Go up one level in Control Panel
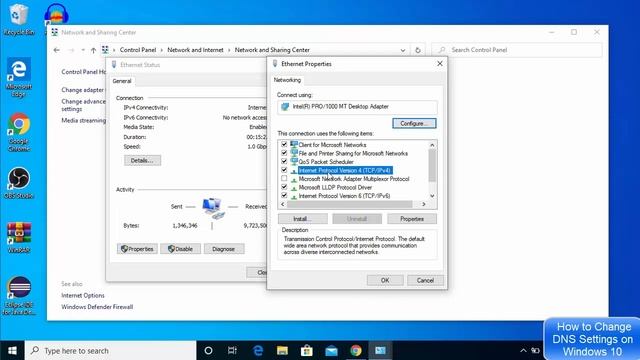 point(93,50)
